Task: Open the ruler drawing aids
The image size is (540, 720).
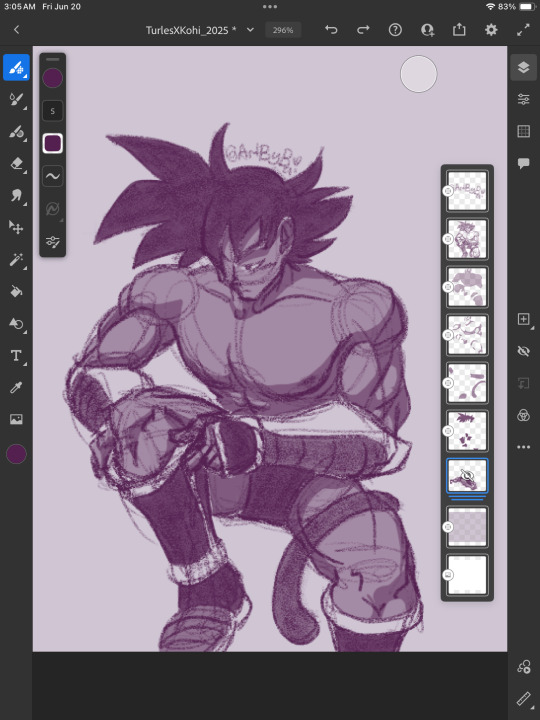Action: 523,699
